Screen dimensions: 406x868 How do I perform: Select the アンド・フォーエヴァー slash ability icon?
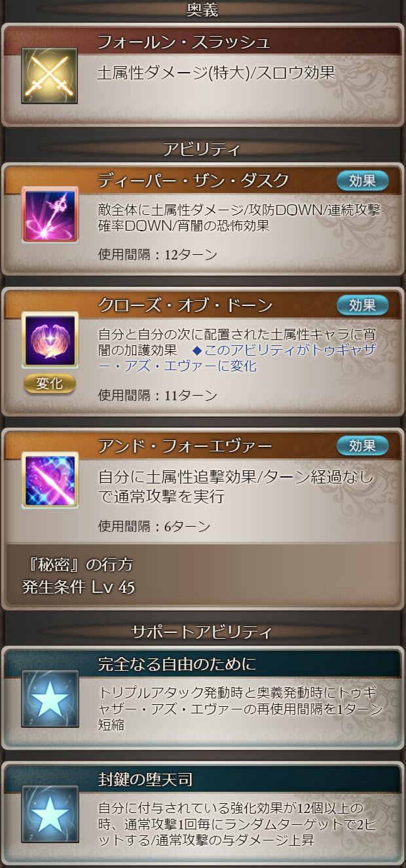coord(50,480)
